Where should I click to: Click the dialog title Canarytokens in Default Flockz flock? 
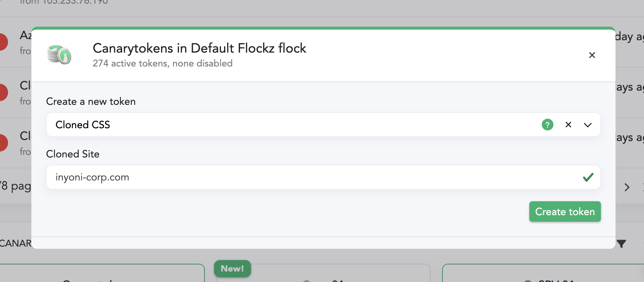click(x=199, y=48)
